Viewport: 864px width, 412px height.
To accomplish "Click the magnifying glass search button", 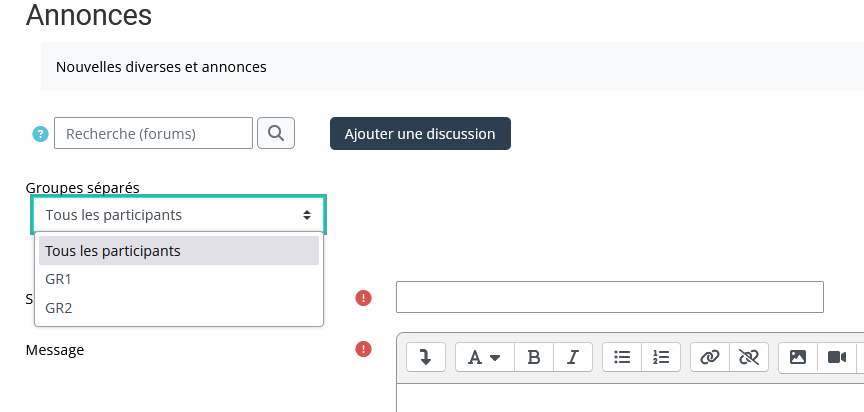I will (x=276, y=133).
